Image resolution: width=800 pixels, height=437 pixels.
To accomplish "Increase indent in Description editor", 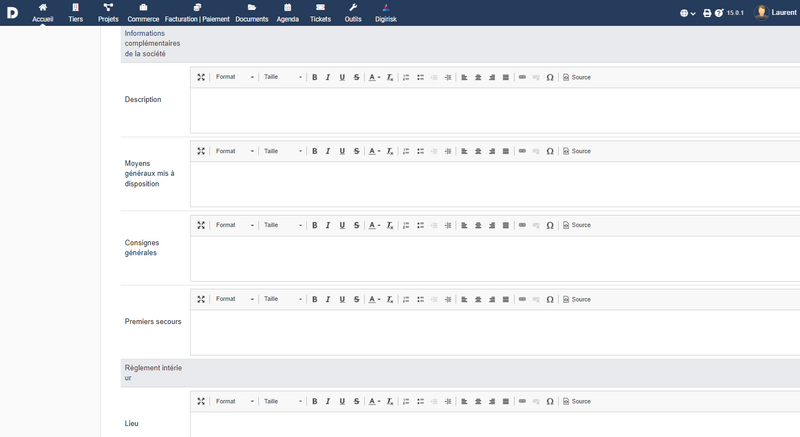I will [x=448, y=77].
